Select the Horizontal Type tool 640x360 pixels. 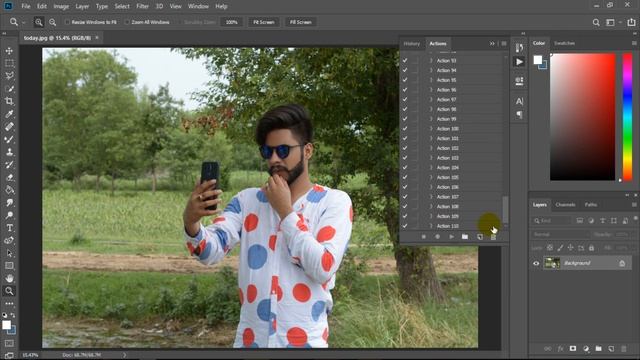[9, 228]
